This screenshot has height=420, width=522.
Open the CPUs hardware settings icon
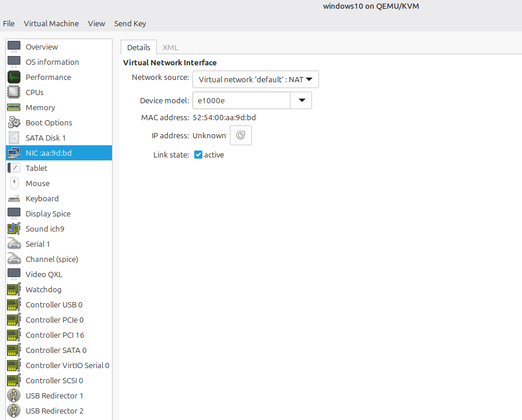coord(13,92)
